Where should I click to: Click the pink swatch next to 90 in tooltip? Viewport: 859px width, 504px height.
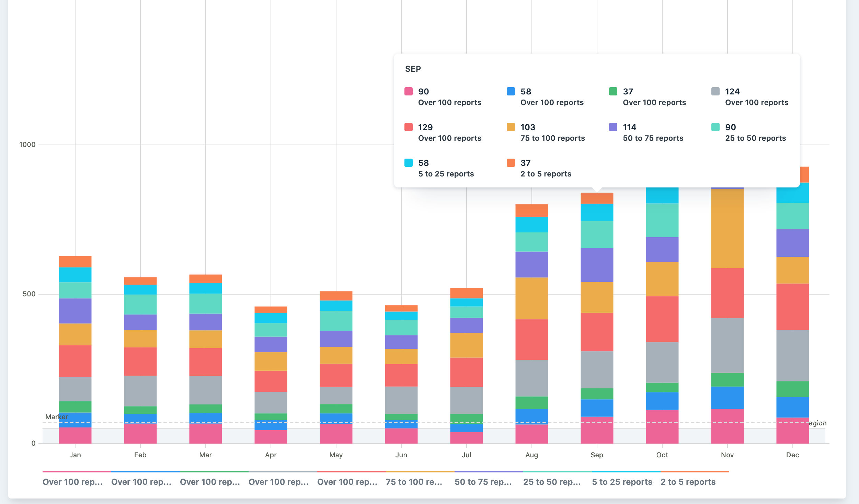click(x=408, y=91)
